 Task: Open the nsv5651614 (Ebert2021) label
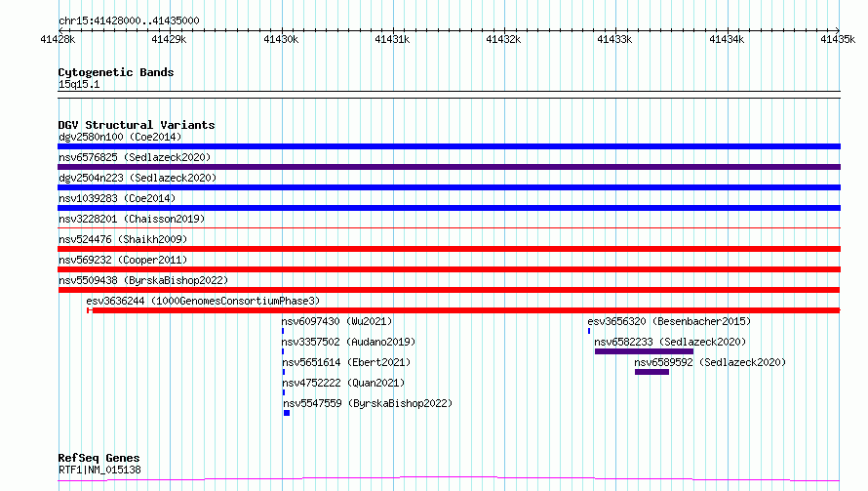tap(346, 362)
